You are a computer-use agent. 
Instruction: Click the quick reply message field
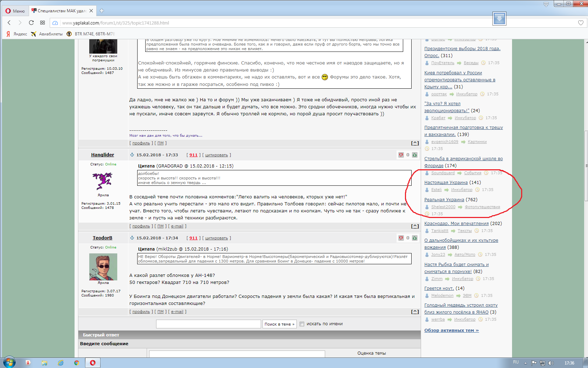(237, 354)
